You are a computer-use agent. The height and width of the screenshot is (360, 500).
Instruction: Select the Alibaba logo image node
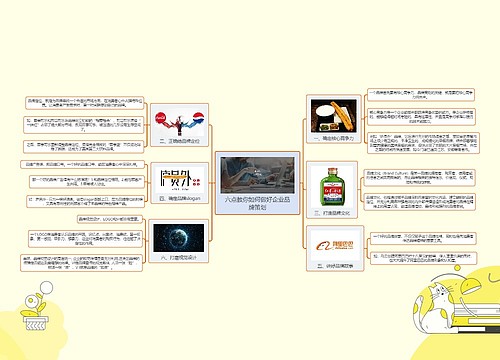(x=335, y=246)
